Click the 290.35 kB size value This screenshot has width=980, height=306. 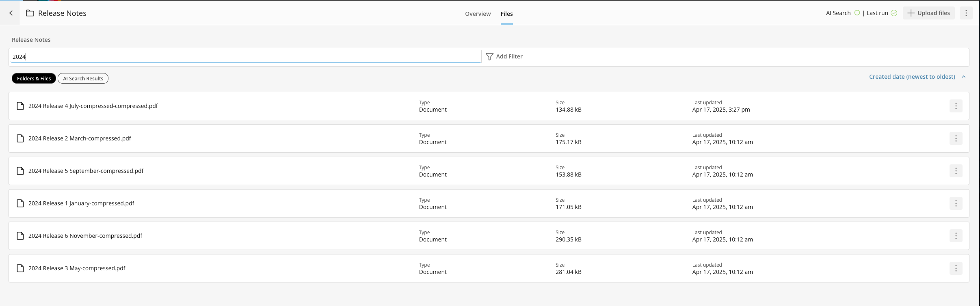(569, 239)
